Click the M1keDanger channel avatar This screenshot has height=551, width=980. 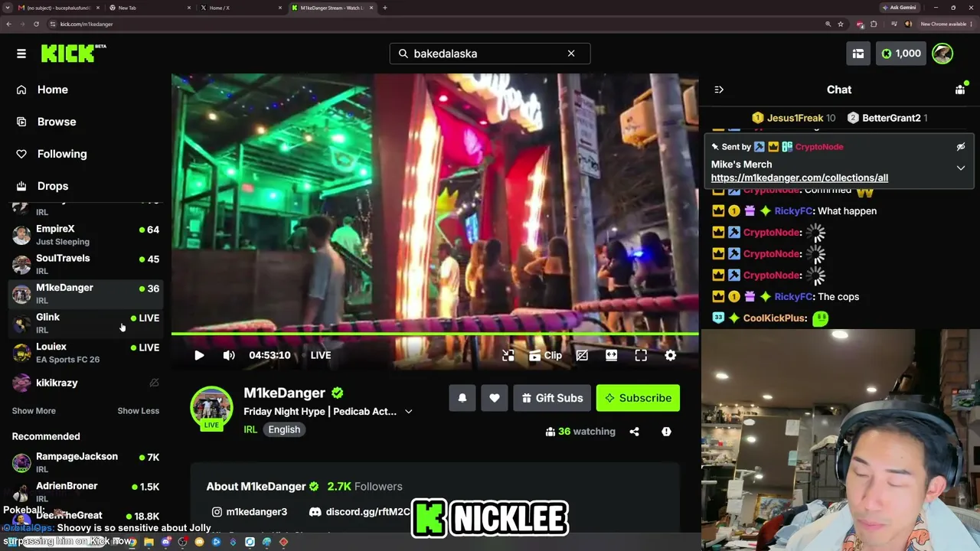point(211,409)
